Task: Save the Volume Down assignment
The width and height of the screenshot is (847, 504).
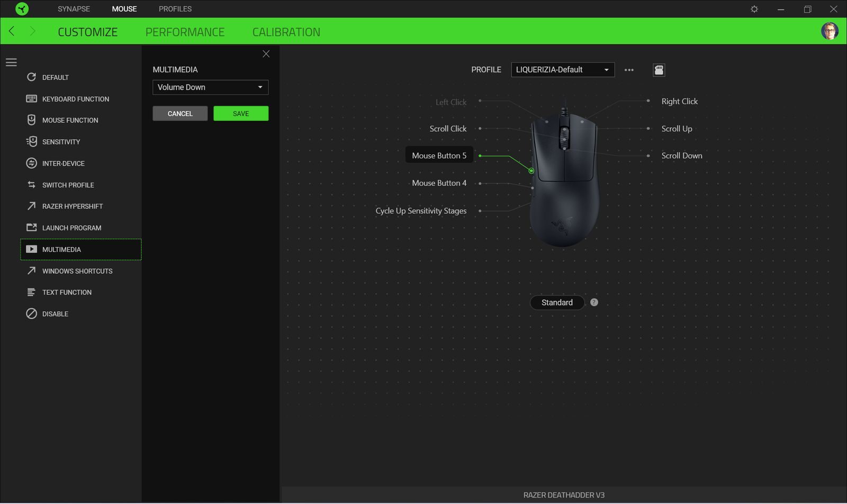Action: [x=241, y=113]
